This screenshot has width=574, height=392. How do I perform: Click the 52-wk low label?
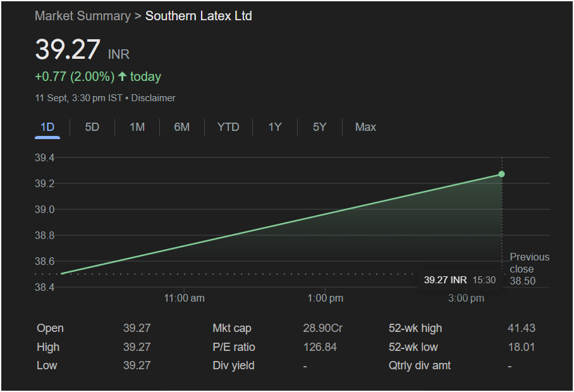tap(413, 347)
